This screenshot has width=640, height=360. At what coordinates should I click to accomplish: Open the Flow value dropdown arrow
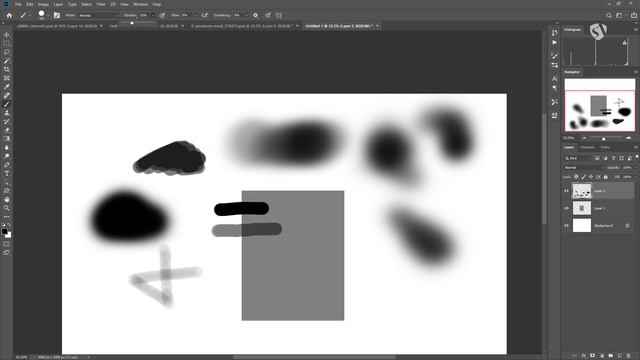[x=195, y=15]
